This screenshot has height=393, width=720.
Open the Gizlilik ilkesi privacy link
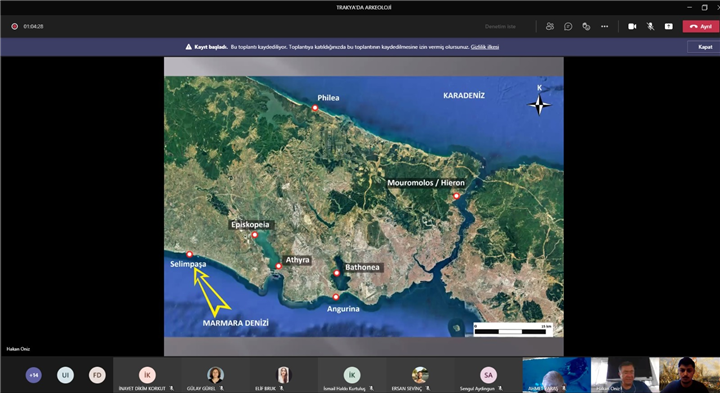484,47
